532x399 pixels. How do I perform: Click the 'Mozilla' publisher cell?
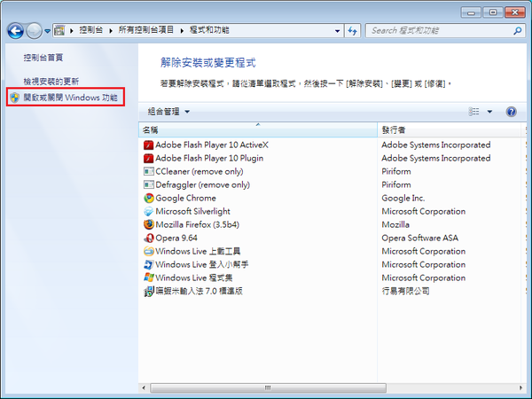(395, 224)
